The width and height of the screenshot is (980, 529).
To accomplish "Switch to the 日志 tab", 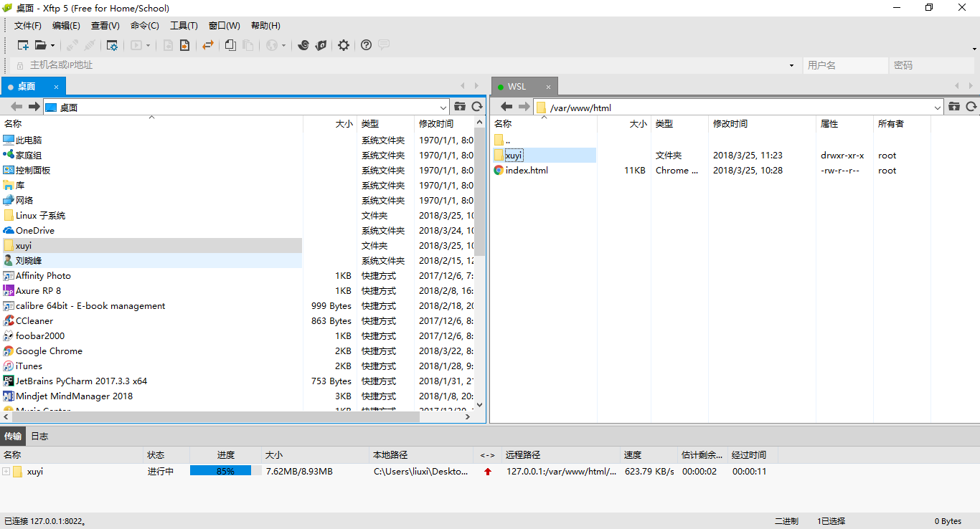I will pyautogui.click(x=39, y=436).
